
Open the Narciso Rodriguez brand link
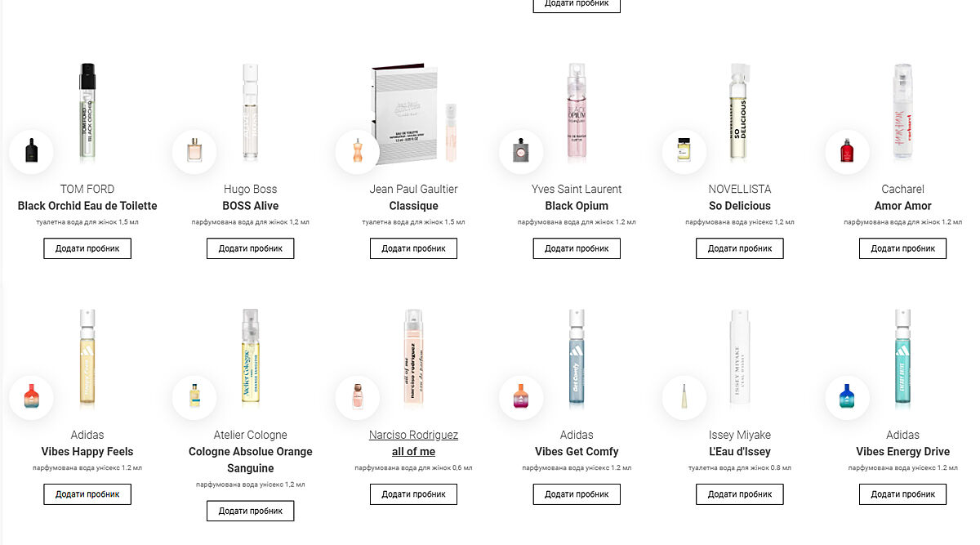tap(413, 435)
